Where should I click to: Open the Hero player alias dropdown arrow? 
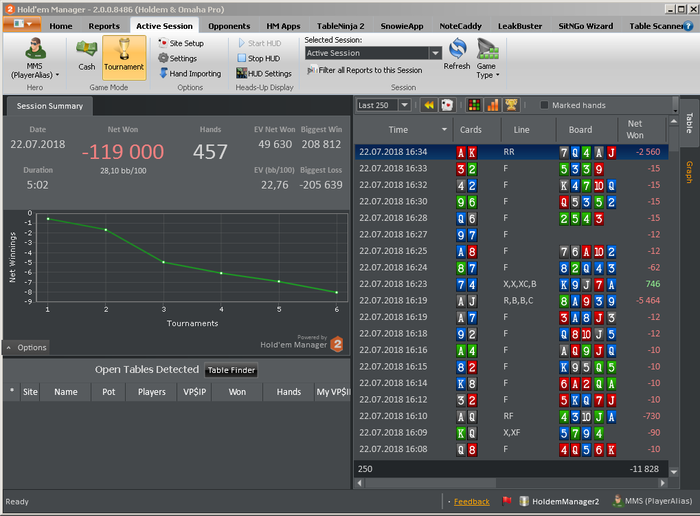[x=57, y=75]
